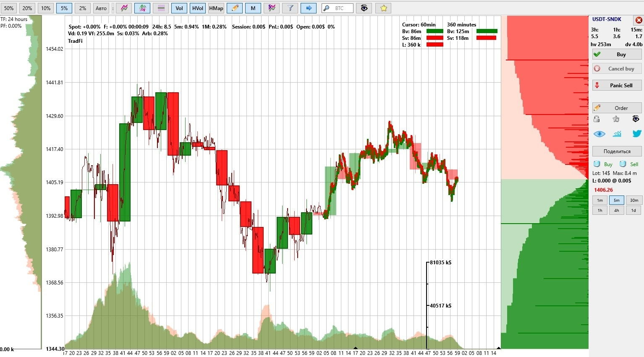Image resolution: width=644 pixels, height=357 pixels.
Task: Click the red price 1406.26
Action: (603, 190)
